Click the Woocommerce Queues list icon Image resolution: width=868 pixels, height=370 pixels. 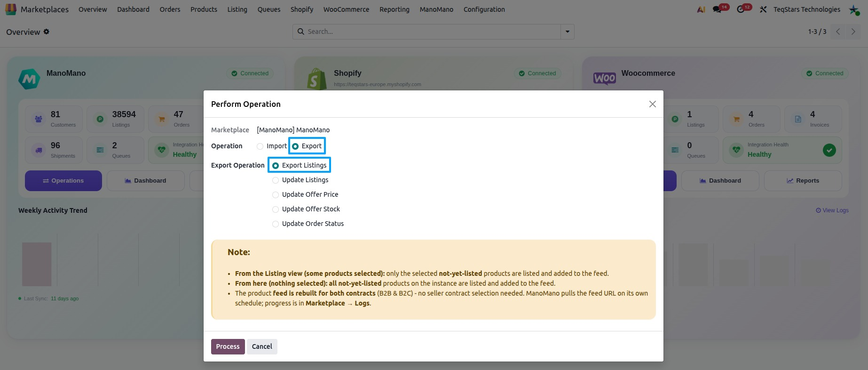click(675, 150)
